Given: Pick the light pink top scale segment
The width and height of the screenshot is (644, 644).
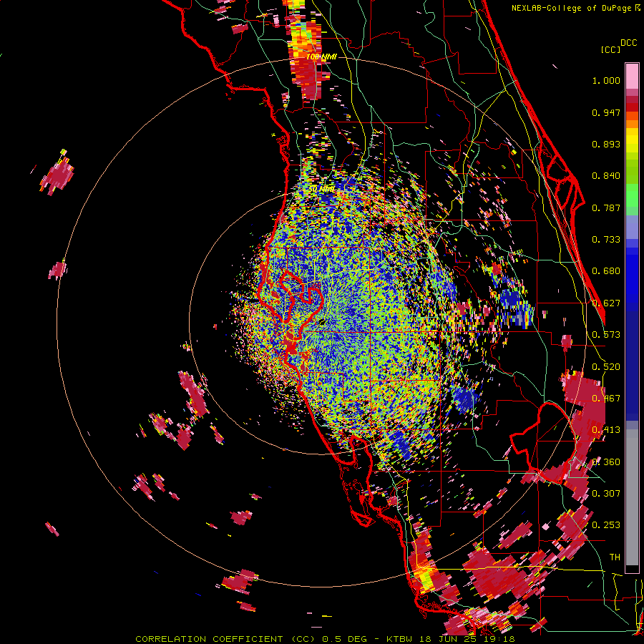Looking at the screenshot, I should click(x=632, y=76).
